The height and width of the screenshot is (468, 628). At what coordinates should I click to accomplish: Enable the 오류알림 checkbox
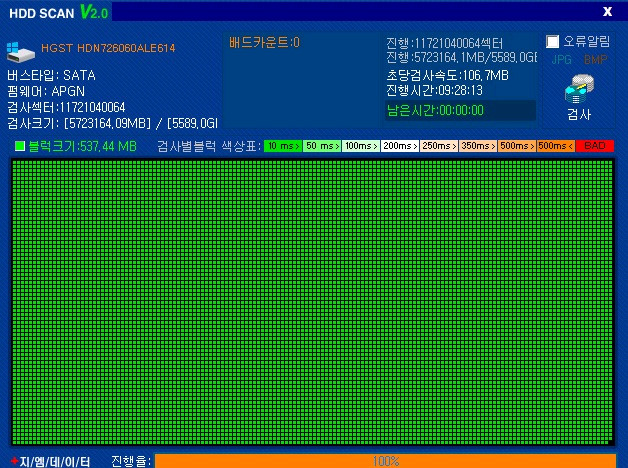point(552,41)
